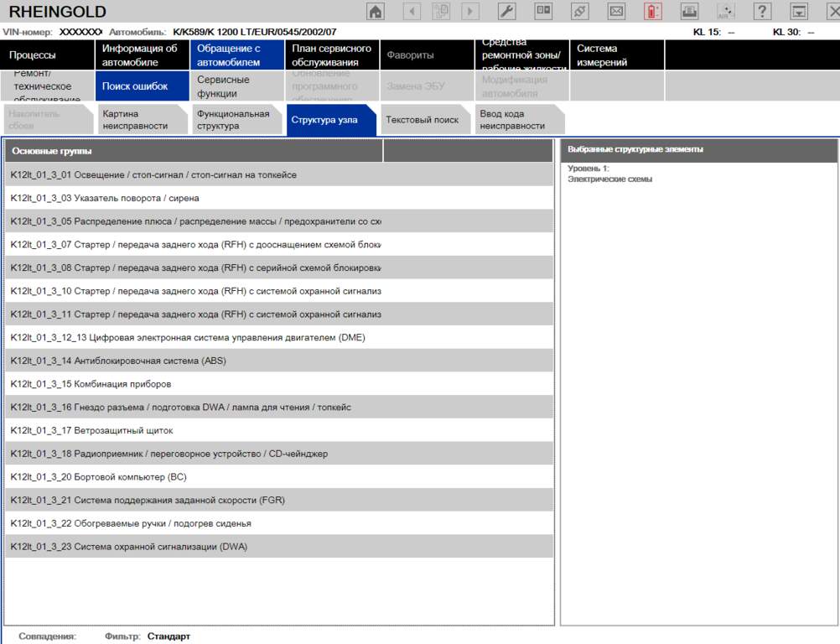
Task: Click the red battery status icon
Action: coord(652,12)
